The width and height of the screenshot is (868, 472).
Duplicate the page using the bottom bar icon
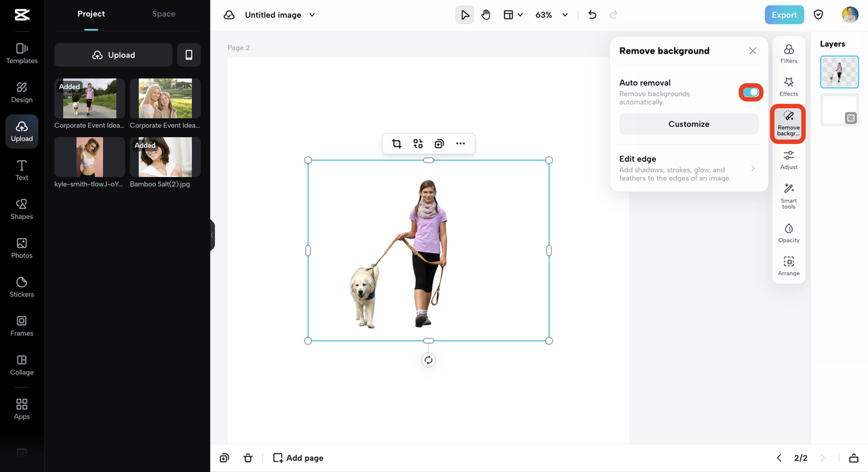tap(224, 458)
